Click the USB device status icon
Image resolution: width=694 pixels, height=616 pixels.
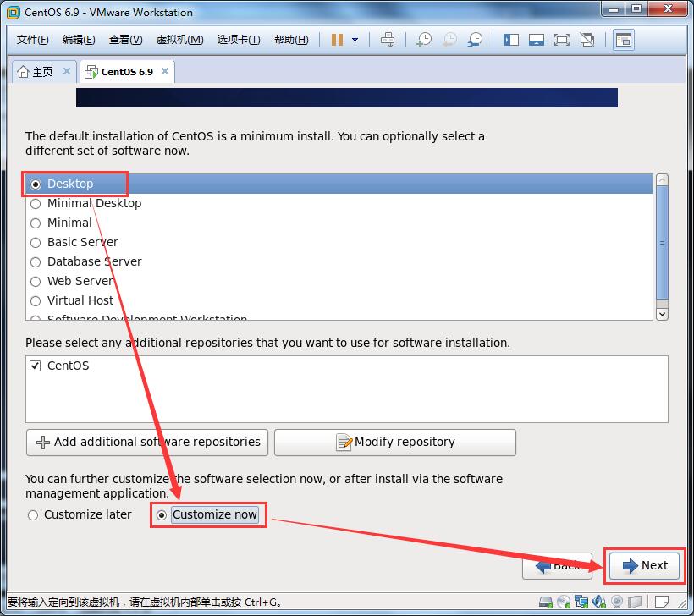[x=635, y=602]
